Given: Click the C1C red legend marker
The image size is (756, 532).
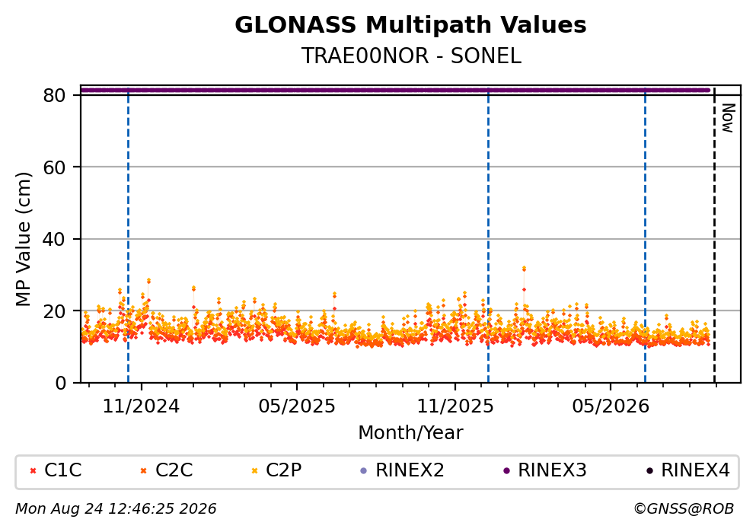Looking at the screenshot, I should (x=33, y=471).
